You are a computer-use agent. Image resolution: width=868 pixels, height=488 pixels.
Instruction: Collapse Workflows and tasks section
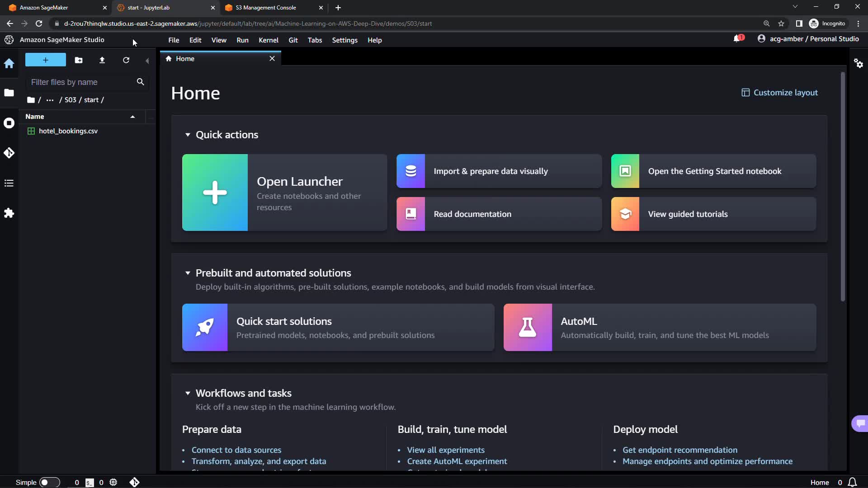(x=188, y=393)
